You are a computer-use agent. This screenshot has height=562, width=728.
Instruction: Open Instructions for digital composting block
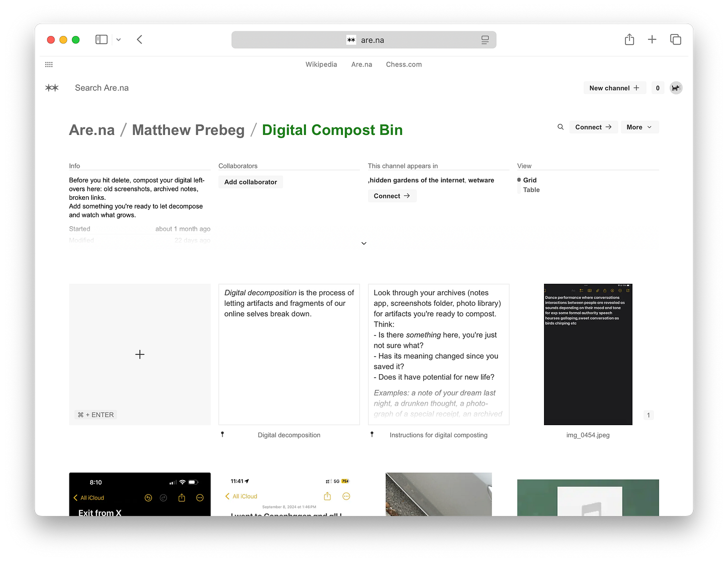coord(438,354)
